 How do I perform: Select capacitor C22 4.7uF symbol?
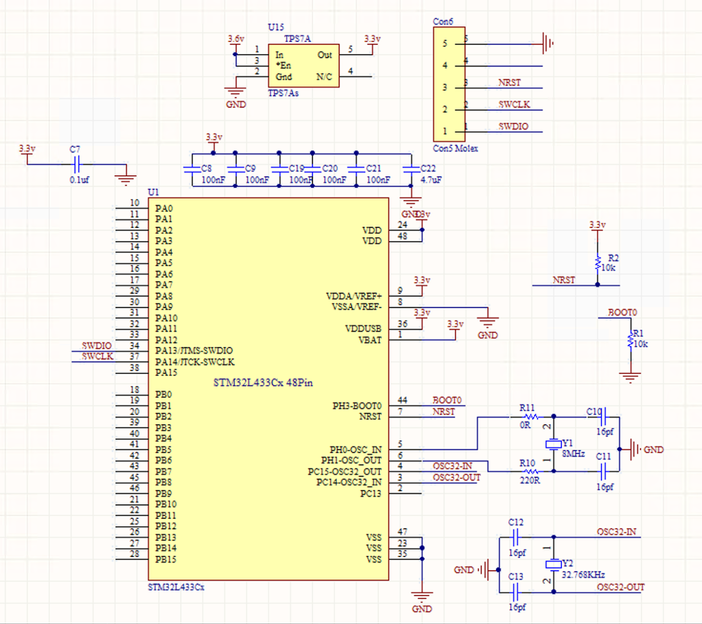coord(411,169)
